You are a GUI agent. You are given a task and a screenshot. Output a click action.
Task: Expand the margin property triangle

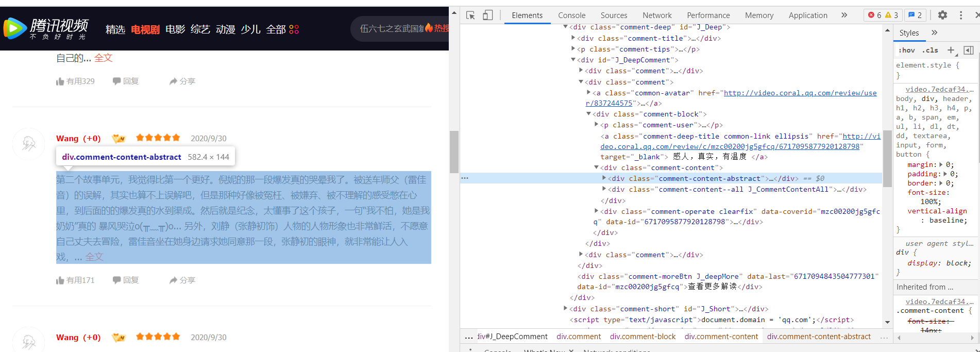click(941, 165)
